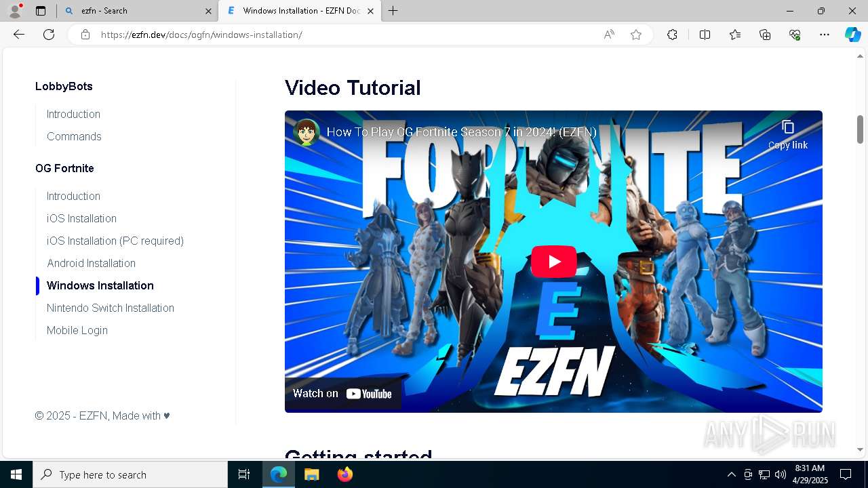868x488 pixels.
Task: View site information lock icon
Action: point(85,35)
